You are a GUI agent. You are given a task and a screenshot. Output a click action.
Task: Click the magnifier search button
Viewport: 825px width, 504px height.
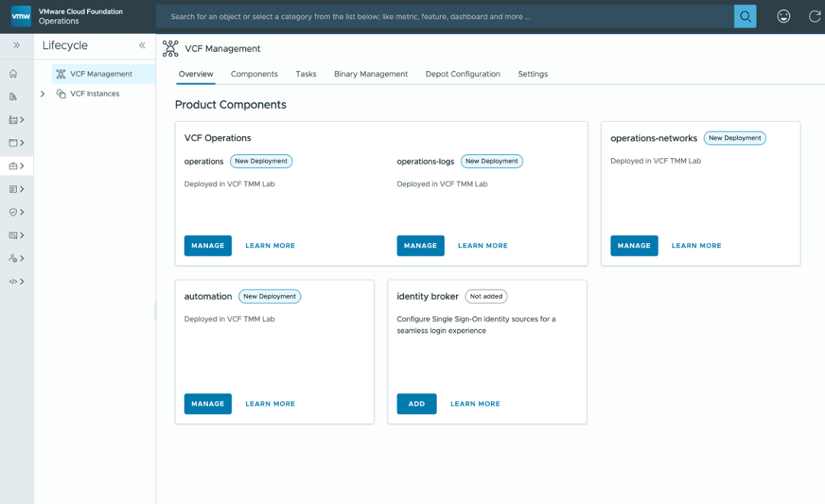tap(745, 16)
